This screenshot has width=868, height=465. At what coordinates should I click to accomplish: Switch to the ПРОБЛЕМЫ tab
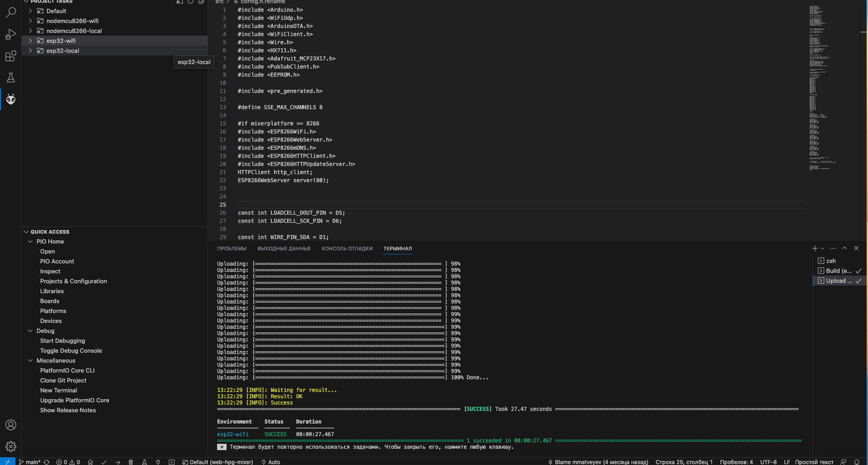pyautogui.click(x=232, y=249)
